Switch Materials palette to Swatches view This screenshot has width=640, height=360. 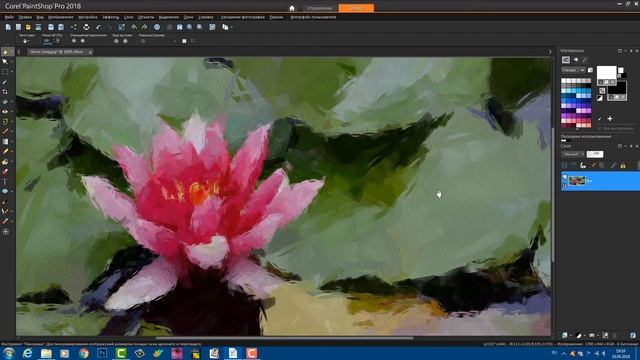point(566,60)
